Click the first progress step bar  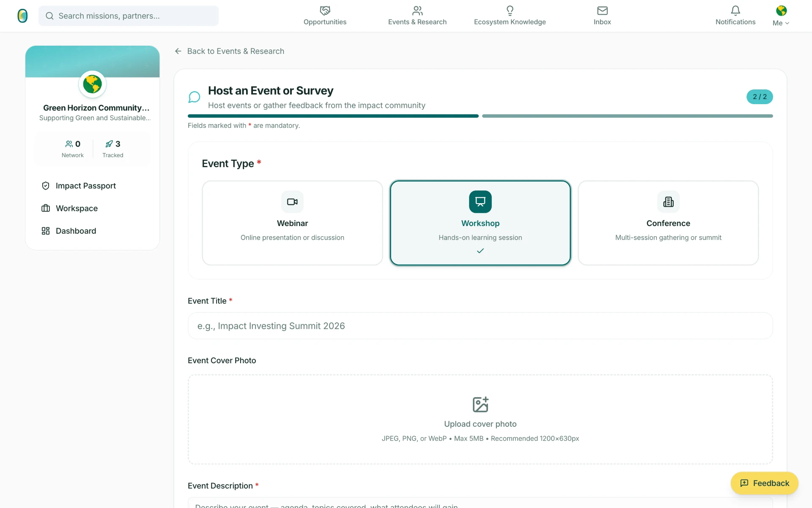(x=333, y=116)
